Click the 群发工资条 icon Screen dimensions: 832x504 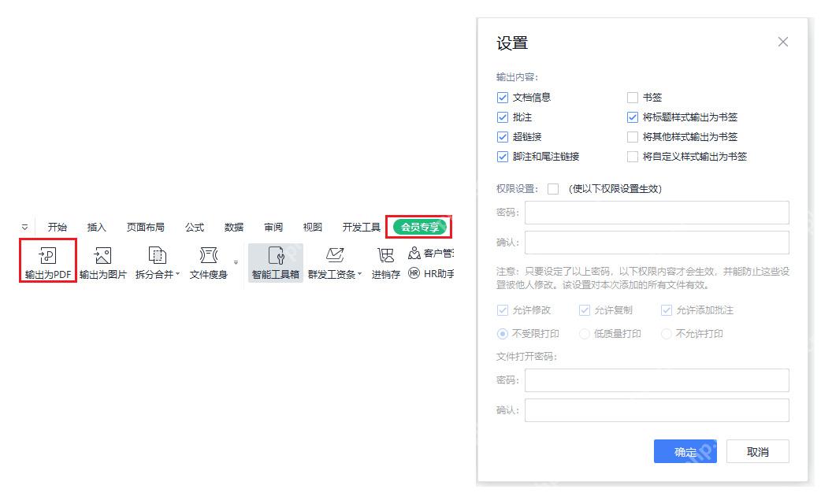coord(335,256)
